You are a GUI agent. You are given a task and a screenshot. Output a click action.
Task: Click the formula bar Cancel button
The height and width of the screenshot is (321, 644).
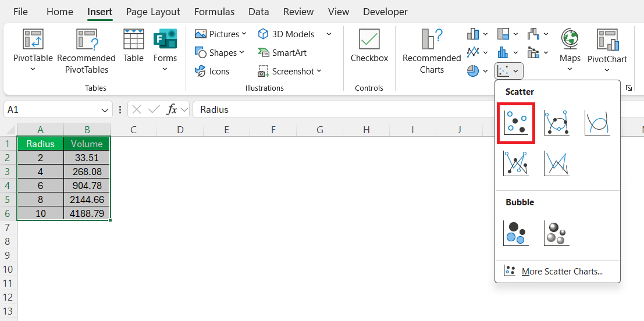(137, 110)
